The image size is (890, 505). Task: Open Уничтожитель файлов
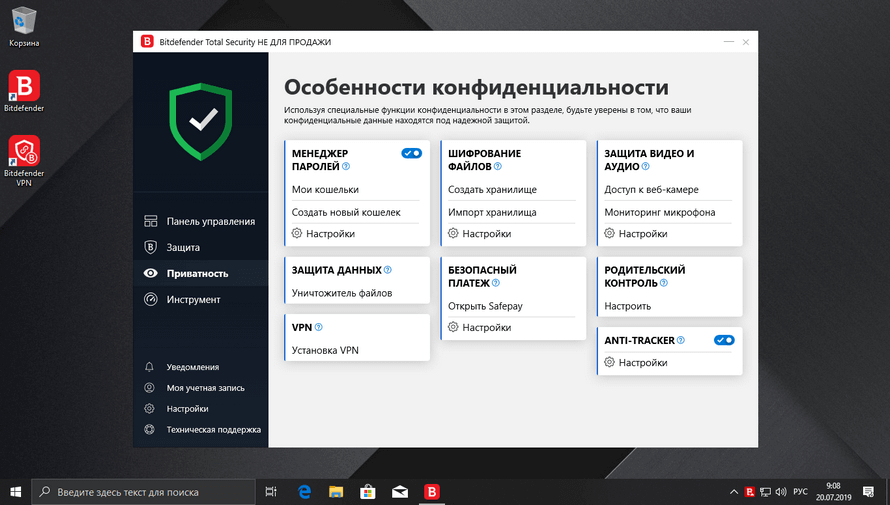click(x=342, y=293)
